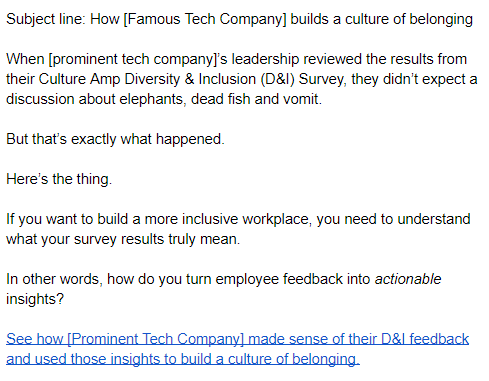Click '(D&I) Survey' in the first paragraph

point(302,79)
